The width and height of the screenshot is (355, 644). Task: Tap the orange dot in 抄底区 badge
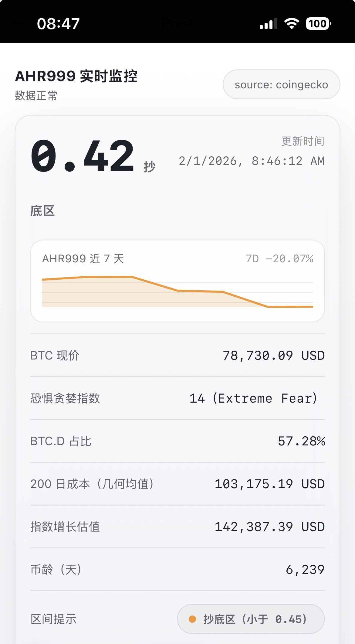pyautogui.click(x=192, y=619)
